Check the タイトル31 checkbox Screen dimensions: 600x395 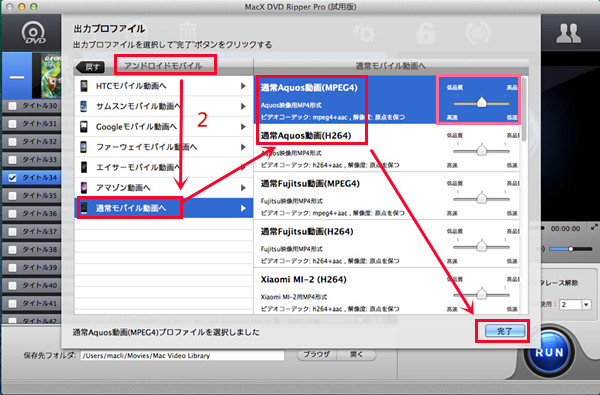[x=12, y=124]
